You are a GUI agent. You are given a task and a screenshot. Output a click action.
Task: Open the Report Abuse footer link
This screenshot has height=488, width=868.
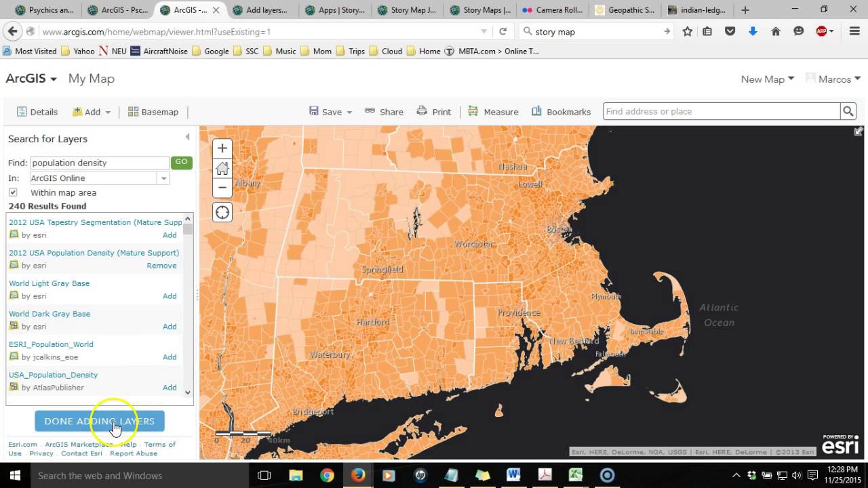(x=134, y=453)
